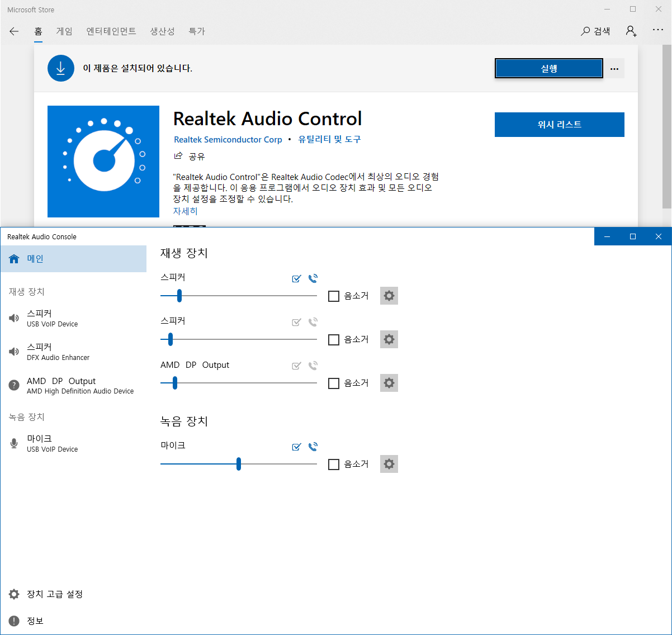
Task: Click speaker icon for USB VoIP Device
Action: (x=14, y=318)
